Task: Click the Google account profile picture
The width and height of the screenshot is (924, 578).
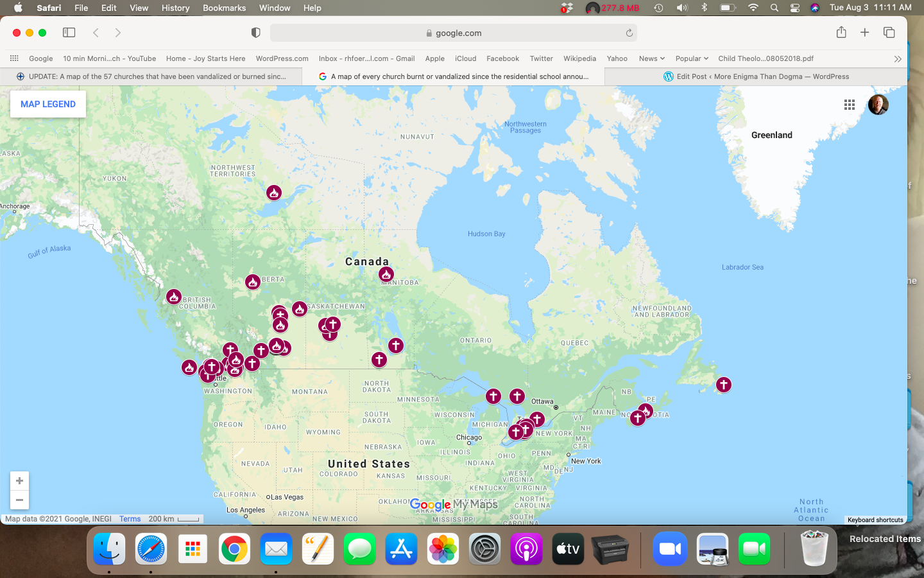Action: click(x=878, y=105)
